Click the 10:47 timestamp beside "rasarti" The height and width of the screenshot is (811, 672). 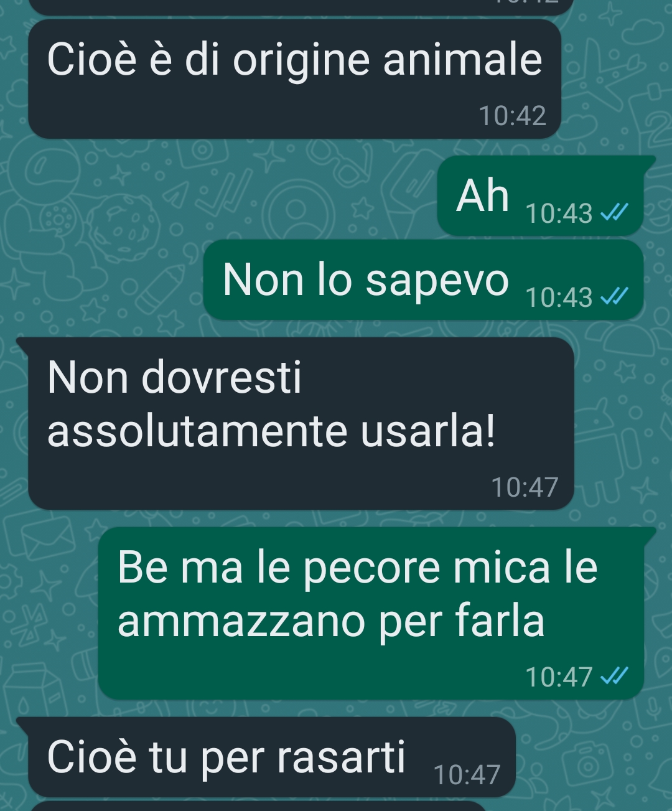[x=467, y=775]
